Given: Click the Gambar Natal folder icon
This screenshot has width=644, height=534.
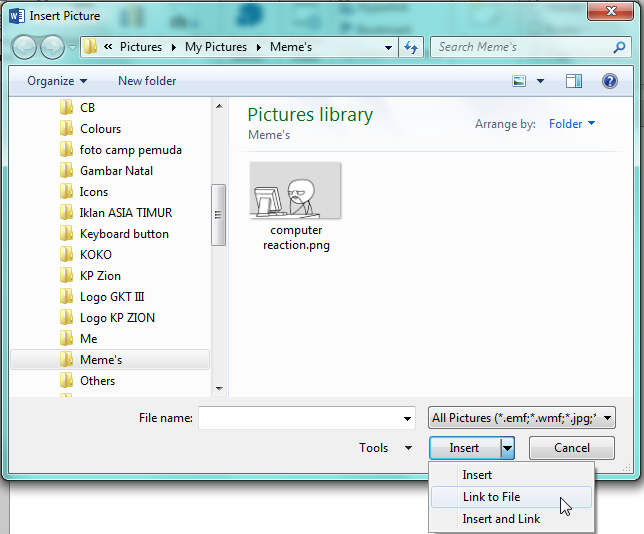Looking at the screenshot, I should click(66, 170).
